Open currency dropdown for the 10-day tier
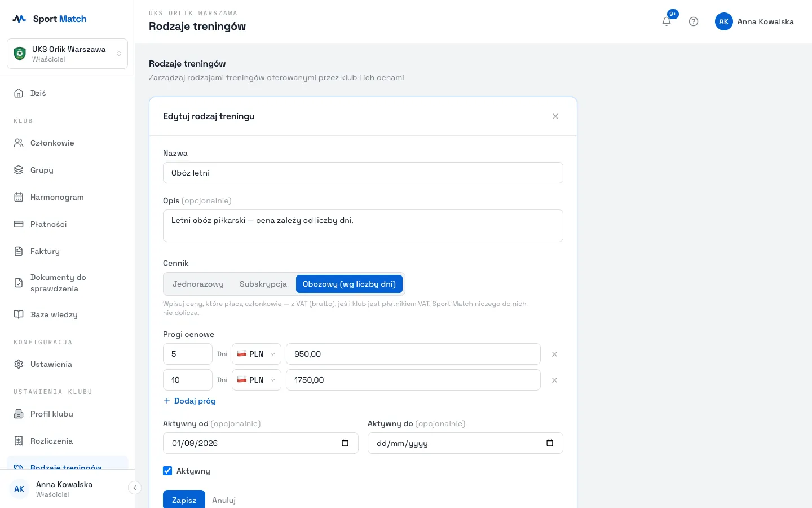Image resolution: width=812 pixels, height=508 pixels. coord(257,380)
